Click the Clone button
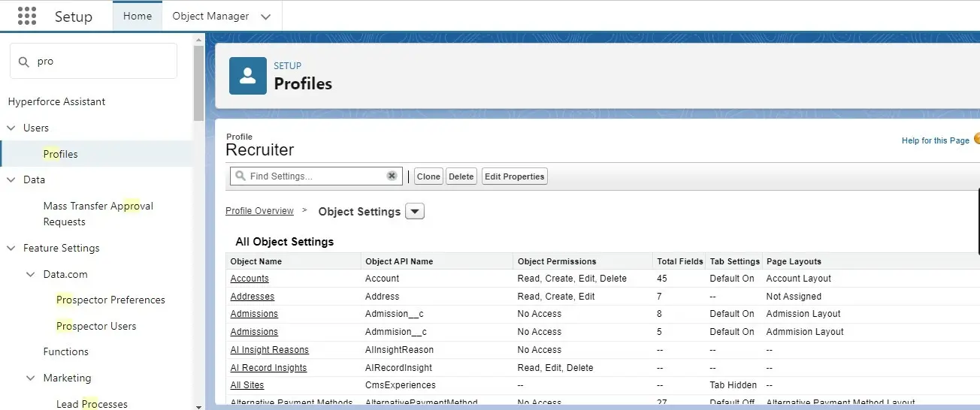The height and width of the screenshot is (410, 980). tap(428, 176)
